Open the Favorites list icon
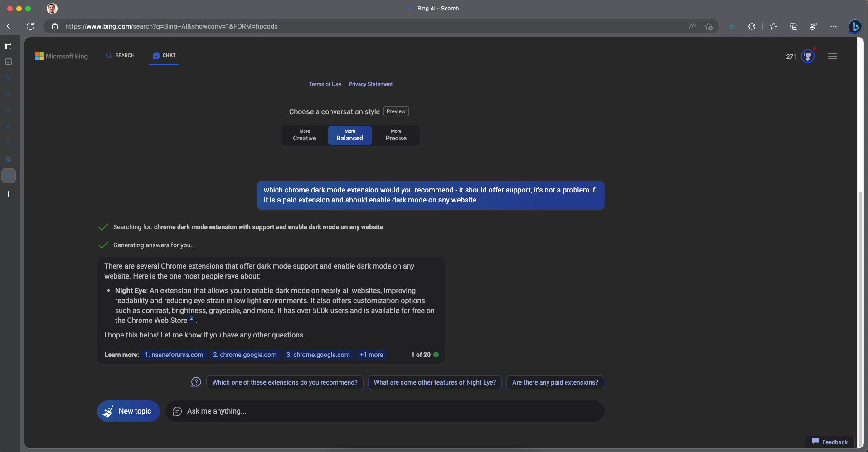This screenshot has height=452, width=868. [774, 26]
